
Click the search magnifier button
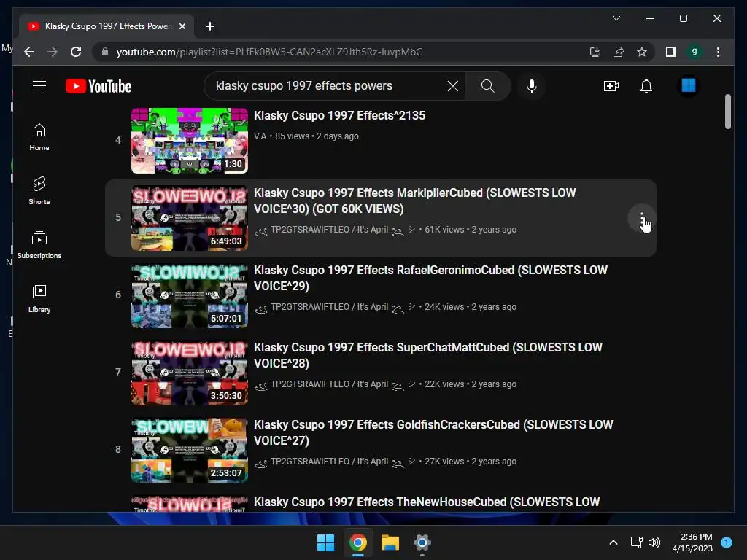487,86
